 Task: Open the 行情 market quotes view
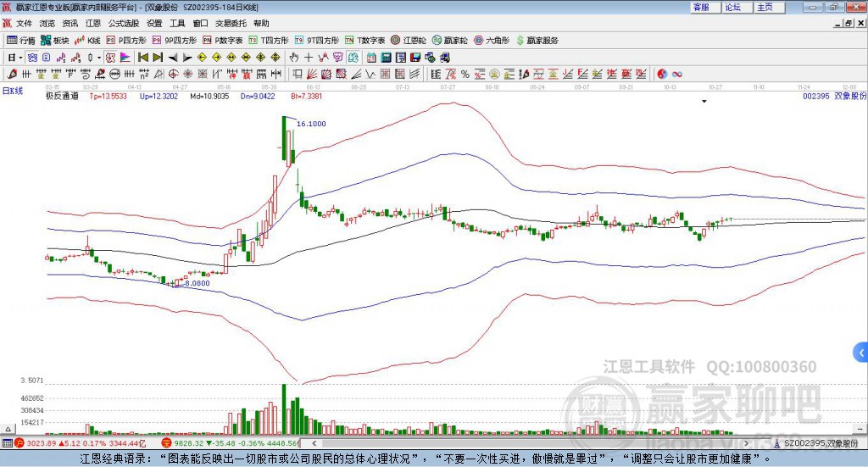click(21, 41)
